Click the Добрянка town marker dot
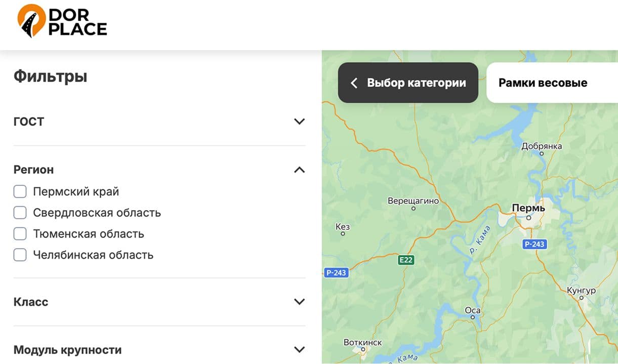The image size is (618, 364). click(x=542, y=153)
